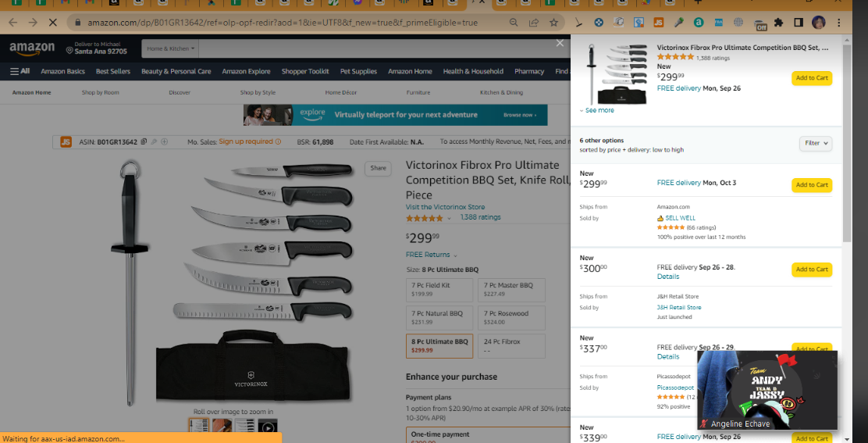Click the Amazon logo
868x443 pixels.
click(32, 48)
